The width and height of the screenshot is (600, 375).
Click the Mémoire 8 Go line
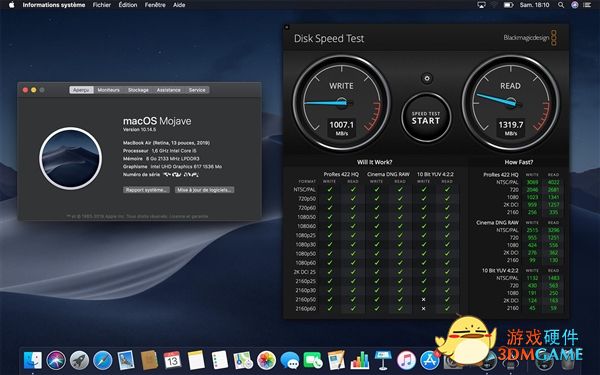161,158
